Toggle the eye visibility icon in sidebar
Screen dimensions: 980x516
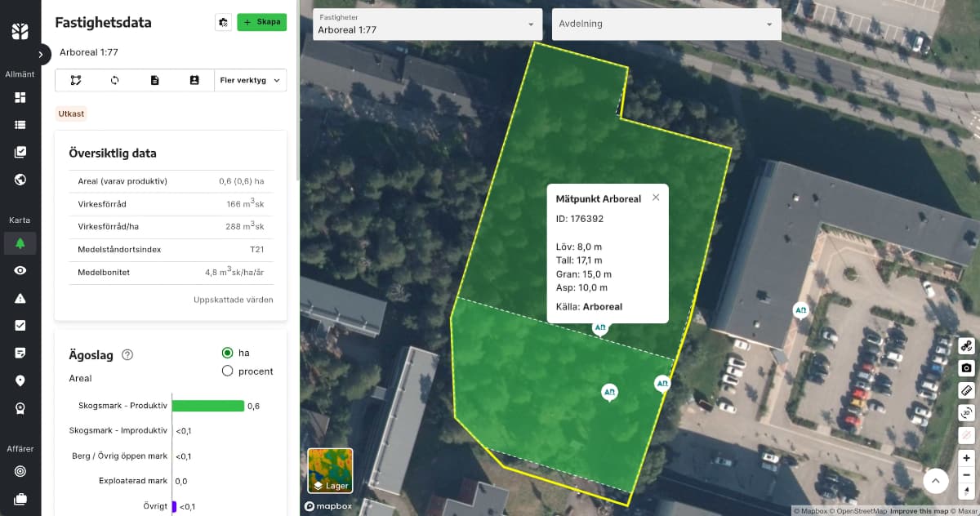[x=20, y=270]
